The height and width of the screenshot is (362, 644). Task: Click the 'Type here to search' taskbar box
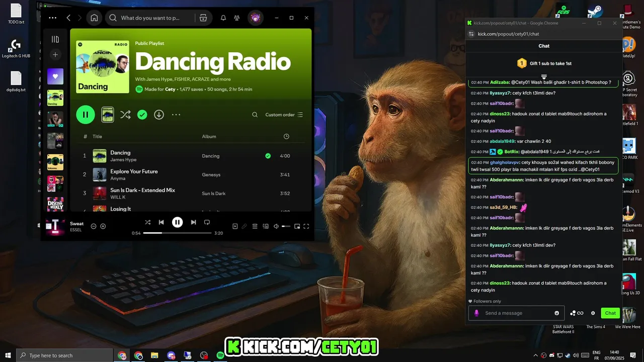(64, 355)
